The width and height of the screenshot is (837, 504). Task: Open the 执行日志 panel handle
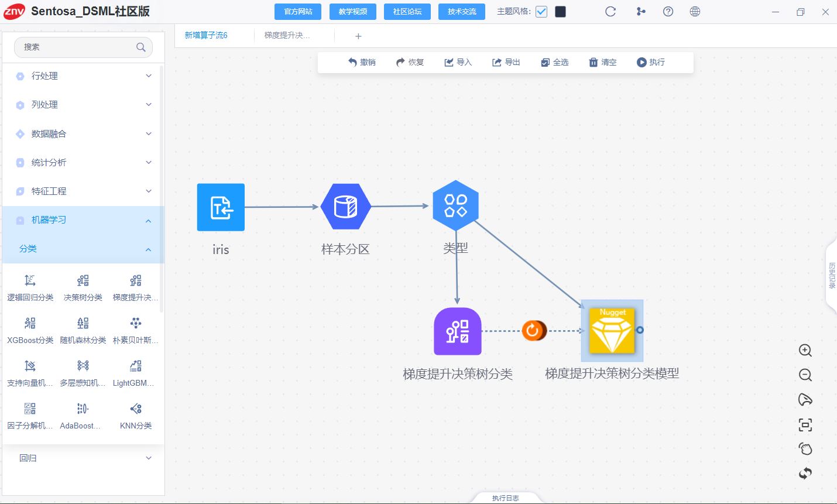[505, 498]
